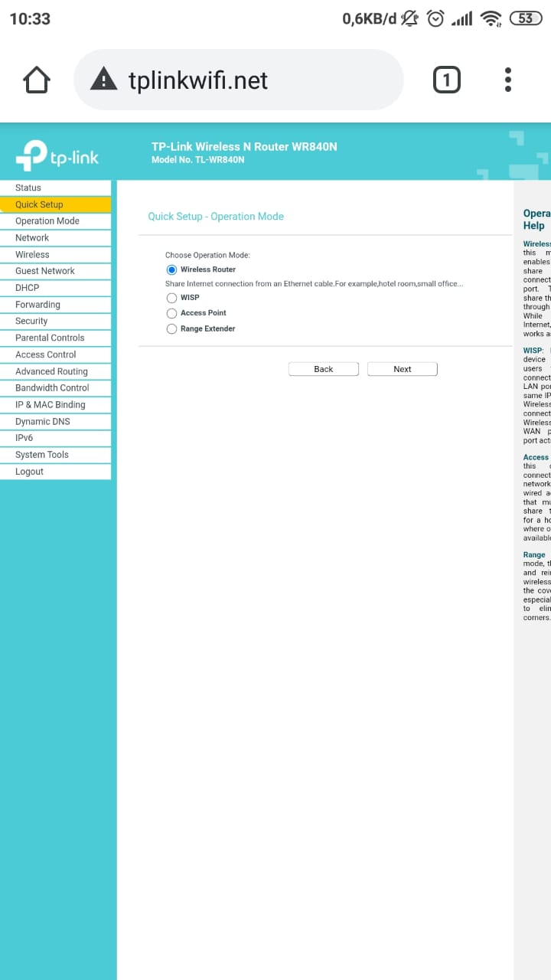Open the Advanced Routing menu item

click(x=55, y=371)
